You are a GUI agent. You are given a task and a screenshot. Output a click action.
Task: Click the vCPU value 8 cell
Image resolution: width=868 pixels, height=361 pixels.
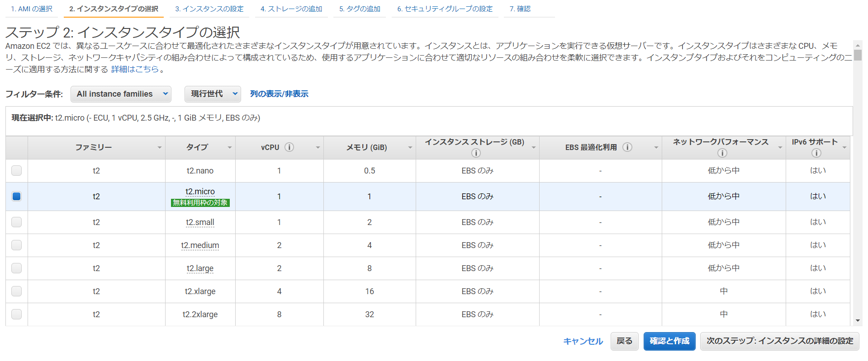coord(279,314)
